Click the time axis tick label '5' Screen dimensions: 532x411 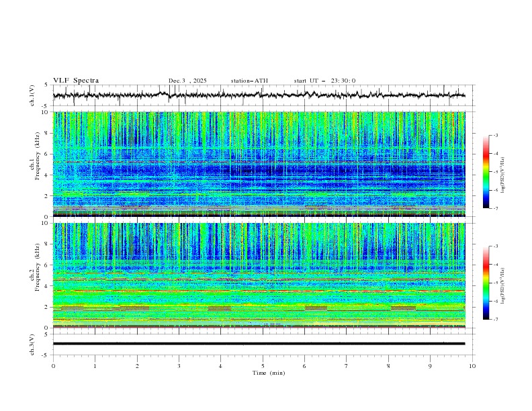(x=263, y=366)
